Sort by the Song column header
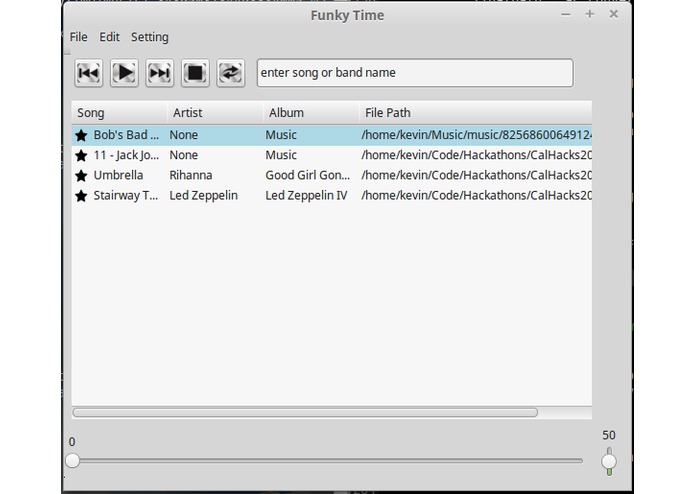This screenshot has width=695, height=494. coord(119,113)
